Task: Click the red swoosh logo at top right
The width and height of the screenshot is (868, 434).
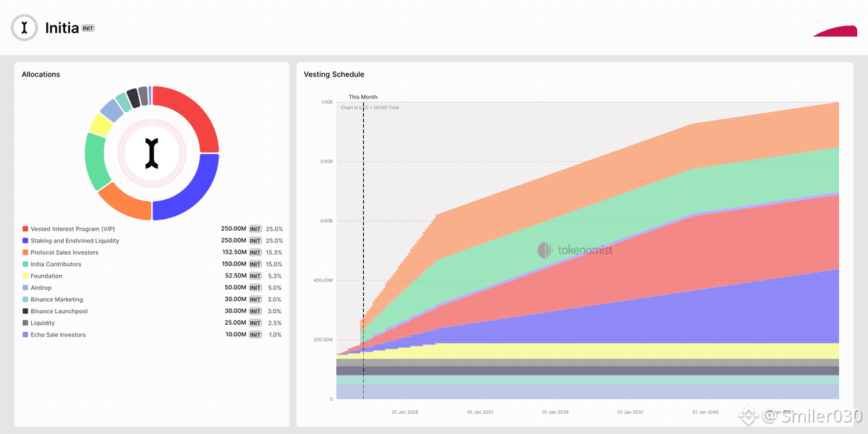Action: pyautogui.click(x=834, y=31)
